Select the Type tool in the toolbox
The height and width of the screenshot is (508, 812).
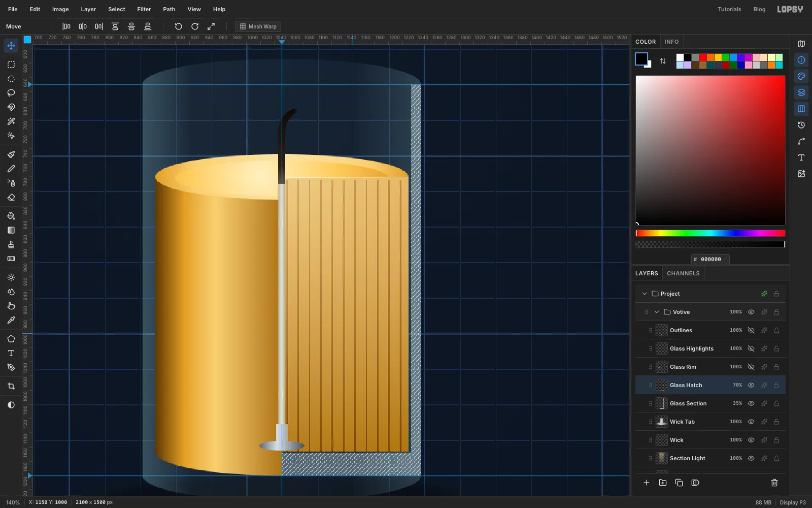(x=11, y=353)
